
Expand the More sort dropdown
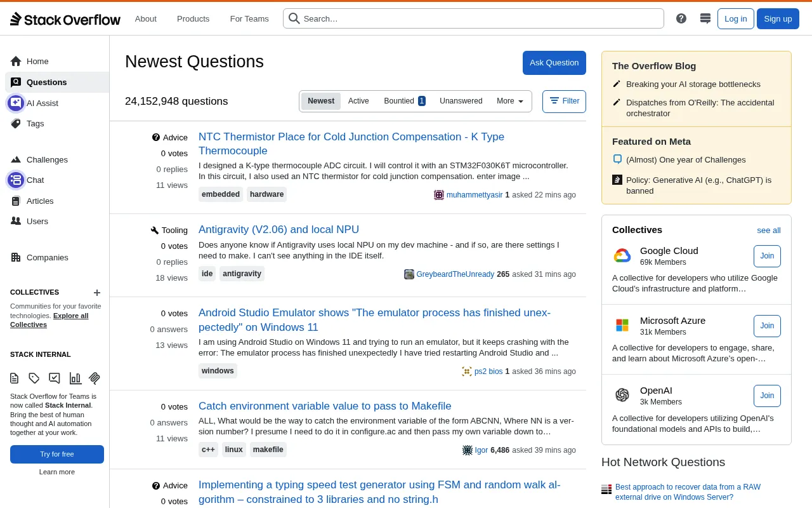coord(510,101)
